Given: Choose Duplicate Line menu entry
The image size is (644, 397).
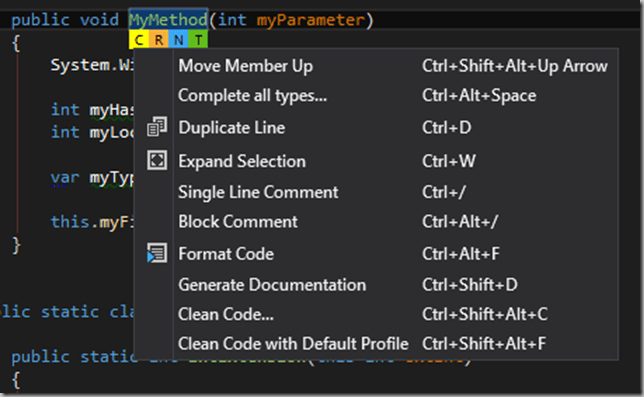Looking at the screenshot, I should pyautogui.click(x=376, y=128).
